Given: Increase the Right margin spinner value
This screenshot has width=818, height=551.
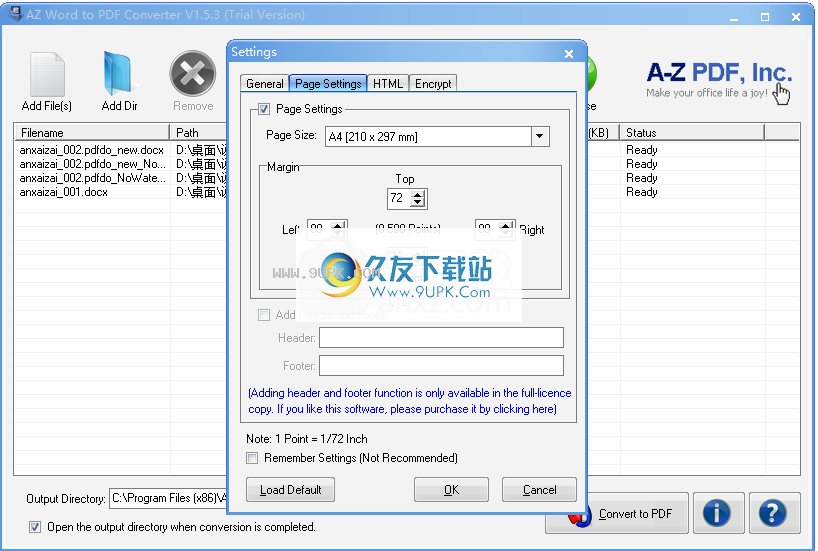Looking at the screenshot, I should (506, 225).
